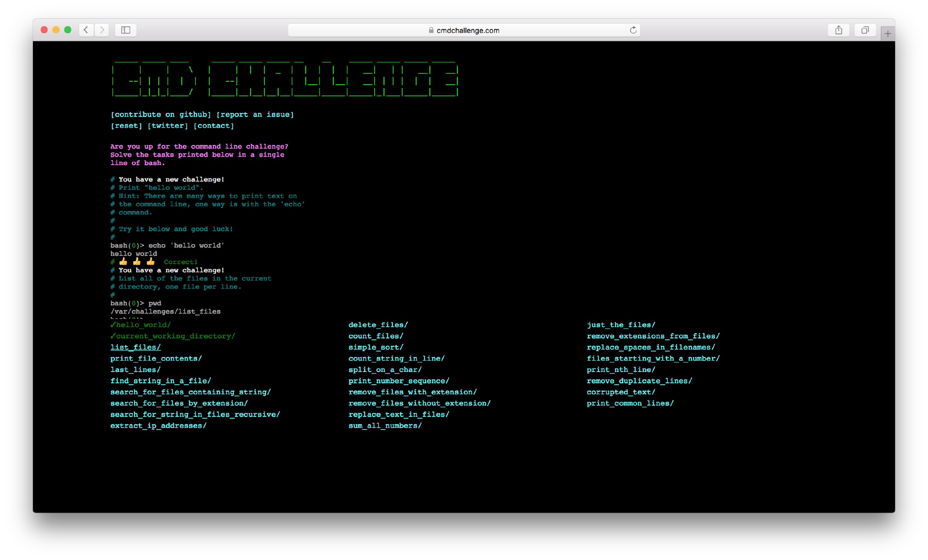The width and height of the screenshot is (928, 560).
Task: Open print_nth_line/ challenge
Action: pos(621,370)
